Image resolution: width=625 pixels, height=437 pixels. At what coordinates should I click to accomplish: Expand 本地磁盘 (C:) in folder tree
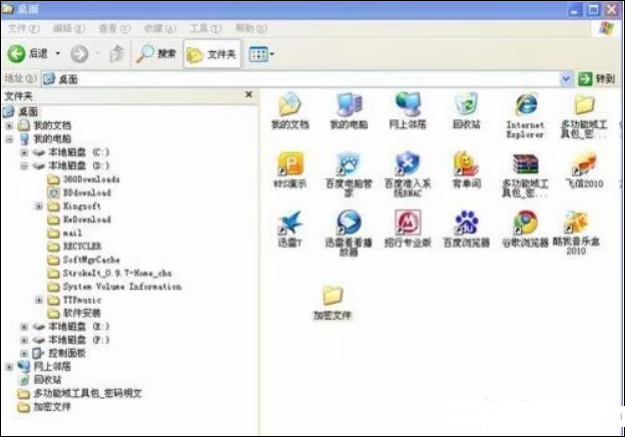coord(24,152)
